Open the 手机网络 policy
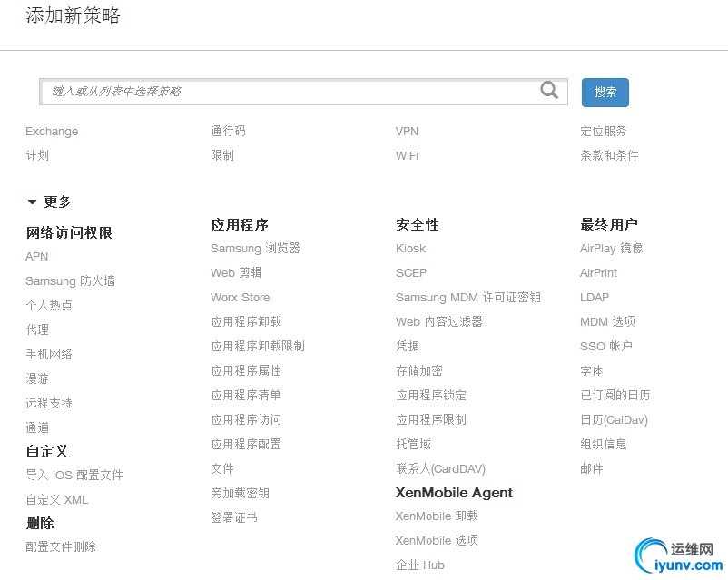The image size is (728, 580). coord(49,354)
